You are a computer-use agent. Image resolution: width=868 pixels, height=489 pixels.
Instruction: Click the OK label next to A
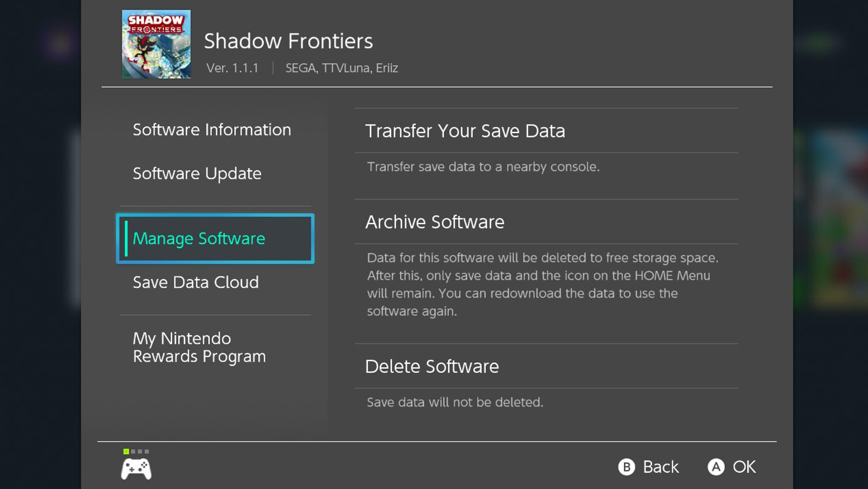746,467
